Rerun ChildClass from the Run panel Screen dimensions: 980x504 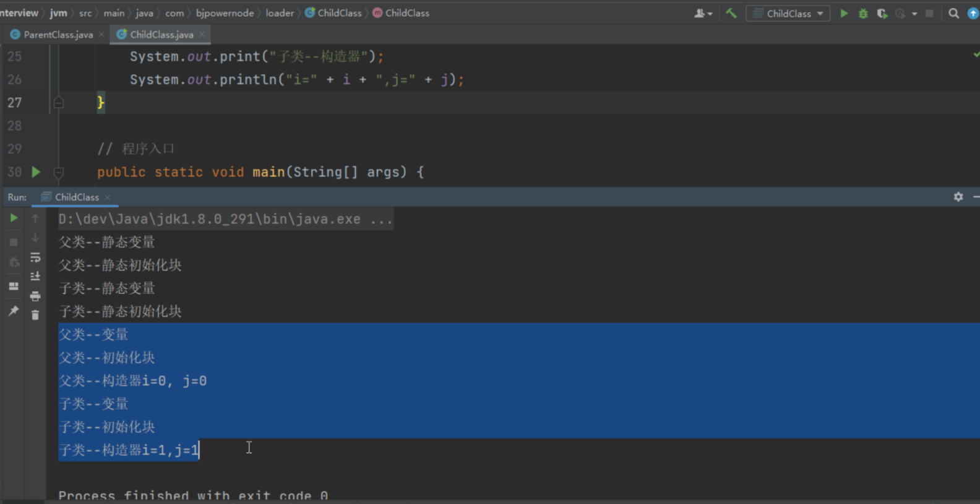click(x=14, y=218)
